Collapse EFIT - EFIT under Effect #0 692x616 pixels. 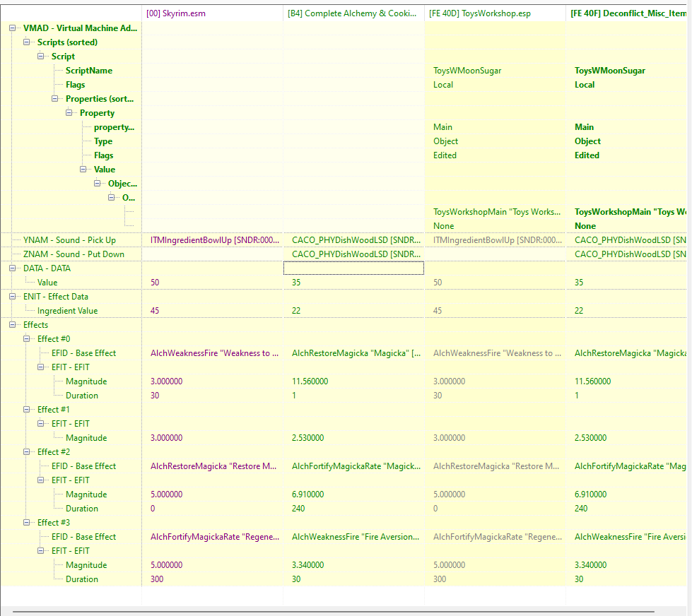click(x=40, y=367)
